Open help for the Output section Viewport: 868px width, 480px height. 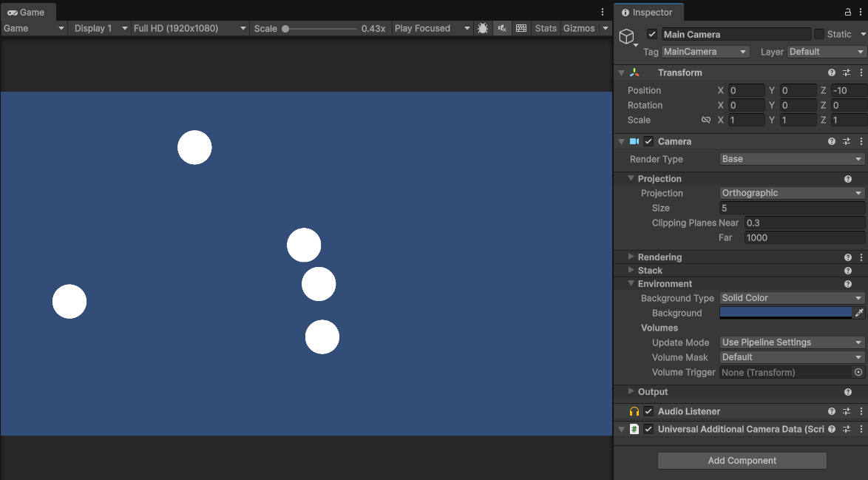click(847, 391)
